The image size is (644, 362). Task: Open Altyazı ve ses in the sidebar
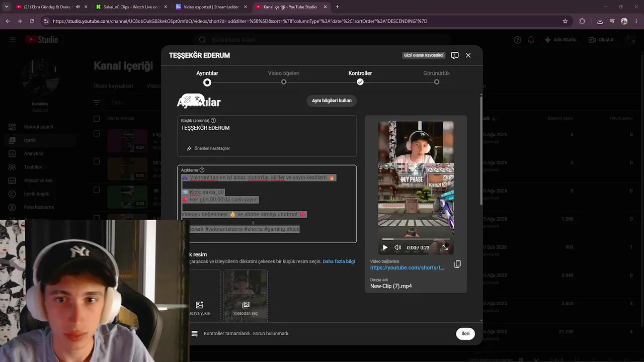click(x=38, y=180)
